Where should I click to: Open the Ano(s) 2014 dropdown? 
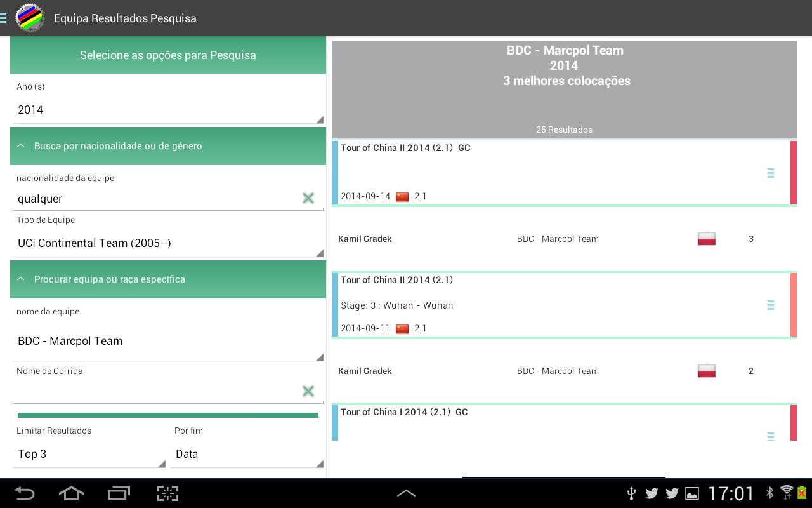(x=168, y=110)
